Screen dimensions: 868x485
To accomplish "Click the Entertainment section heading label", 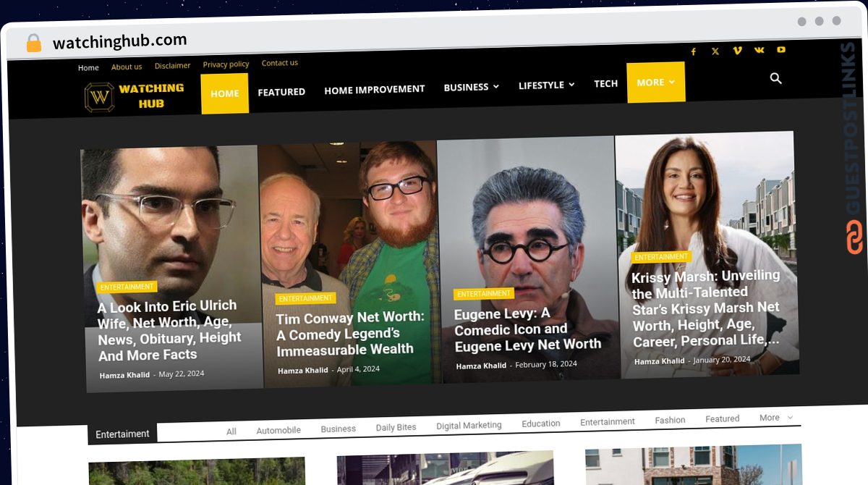I will (122, 434).
